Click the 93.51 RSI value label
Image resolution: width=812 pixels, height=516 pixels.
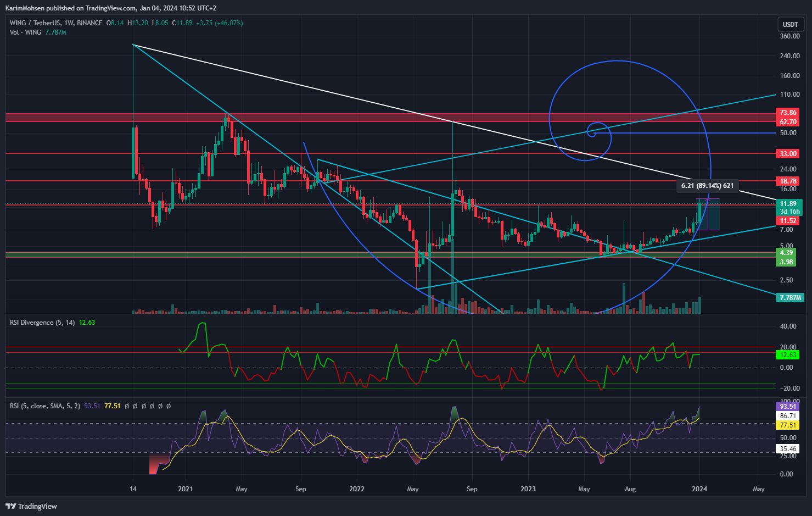(x=788, y=407)
